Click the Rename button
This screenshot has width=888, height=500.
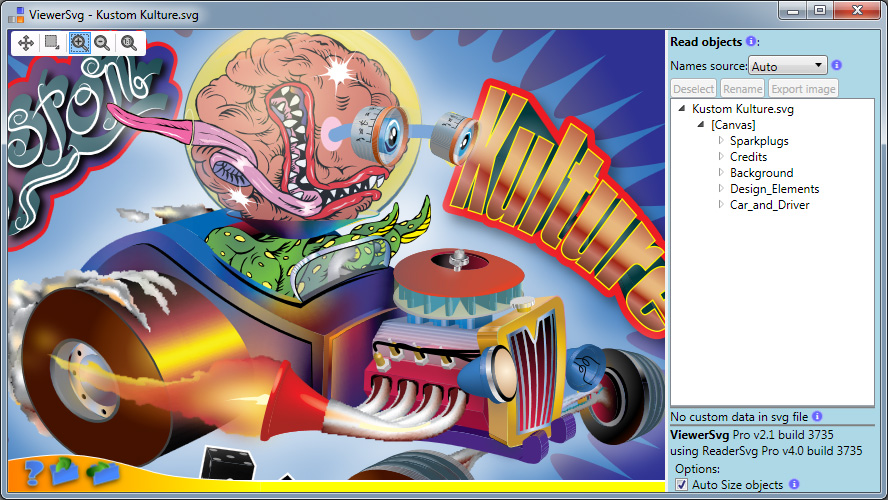coord(742,89)
